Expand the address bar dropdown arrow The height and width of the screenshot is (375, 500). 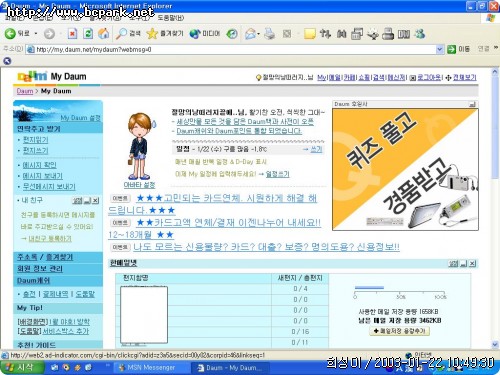click(x=440, y=49)
